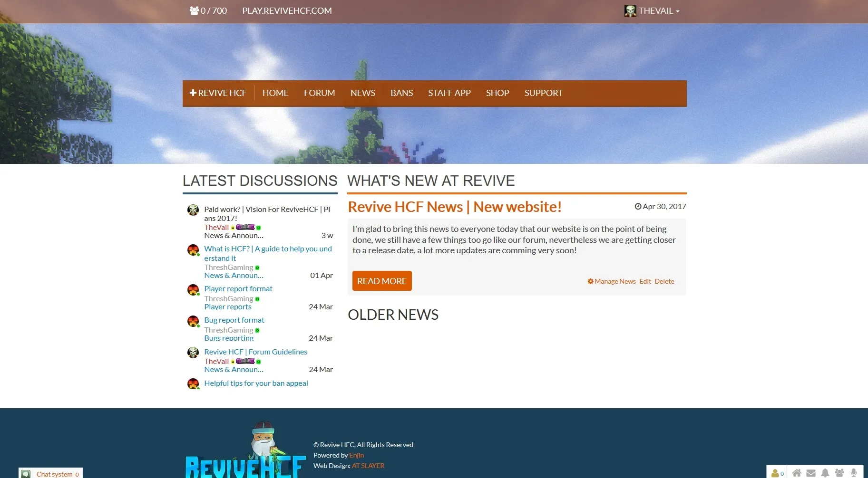Click TheVail author under Forum Guidelines
Image resolution: width=868 pixels, height=478 pixels.
216,362
